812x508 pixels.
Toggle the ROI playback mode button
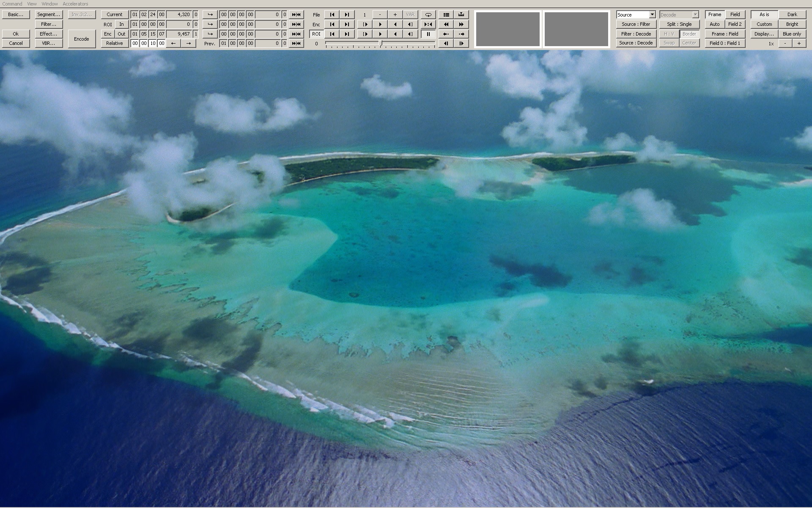316,34
